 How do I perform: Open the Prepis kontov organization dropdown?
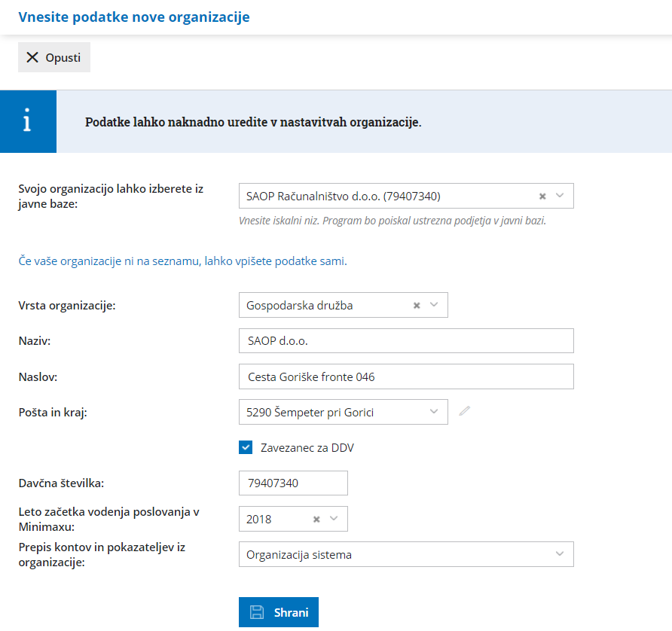point(559,555)
